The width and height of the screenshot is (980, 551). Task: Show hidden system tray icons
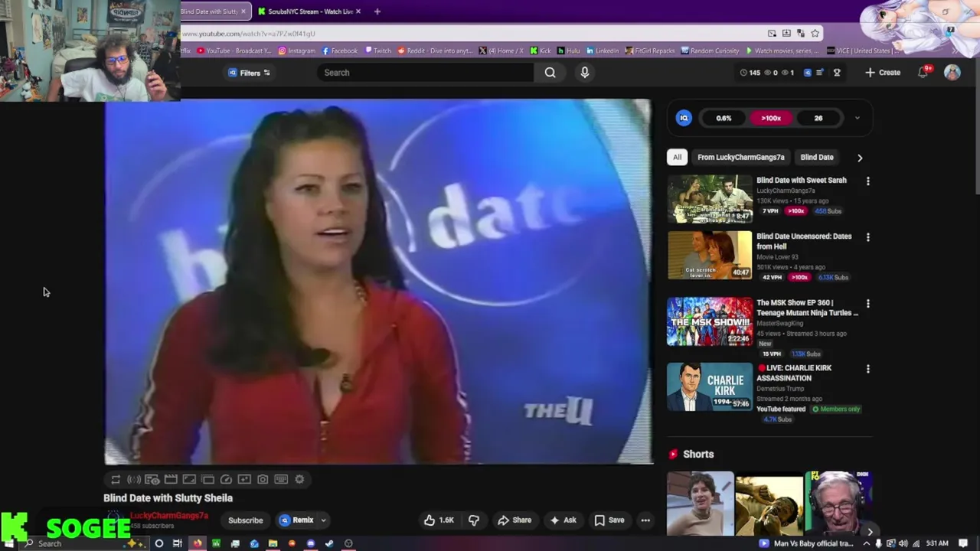(867, 544)
